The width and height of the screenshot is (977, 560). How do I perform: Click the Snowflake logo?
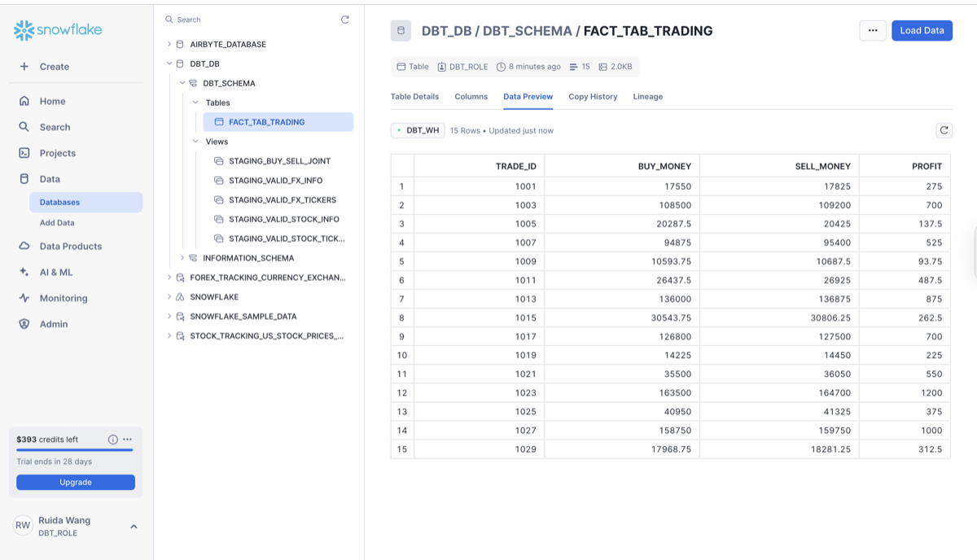point(58,31)
